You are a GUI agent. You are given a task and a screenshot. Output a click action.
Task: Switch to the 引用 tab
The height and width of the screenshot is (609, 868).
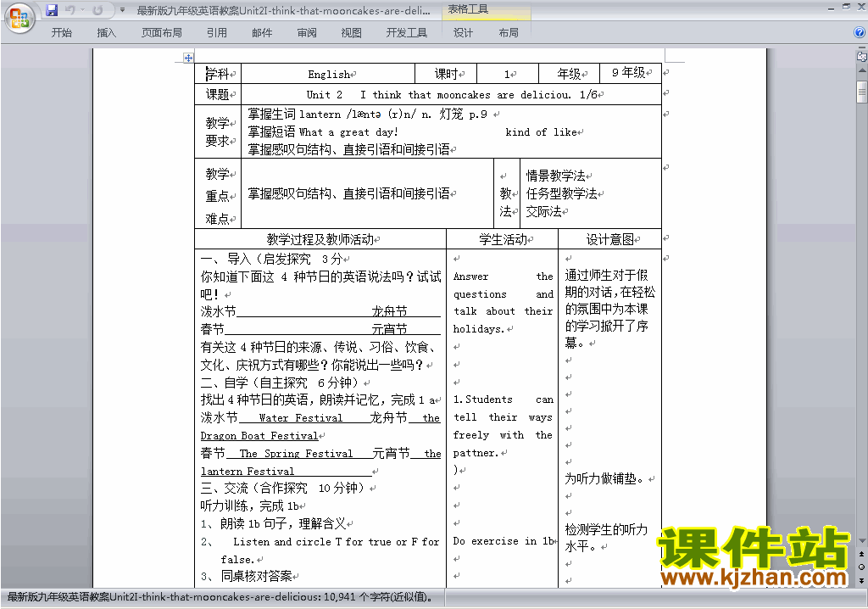click(217, 33)
